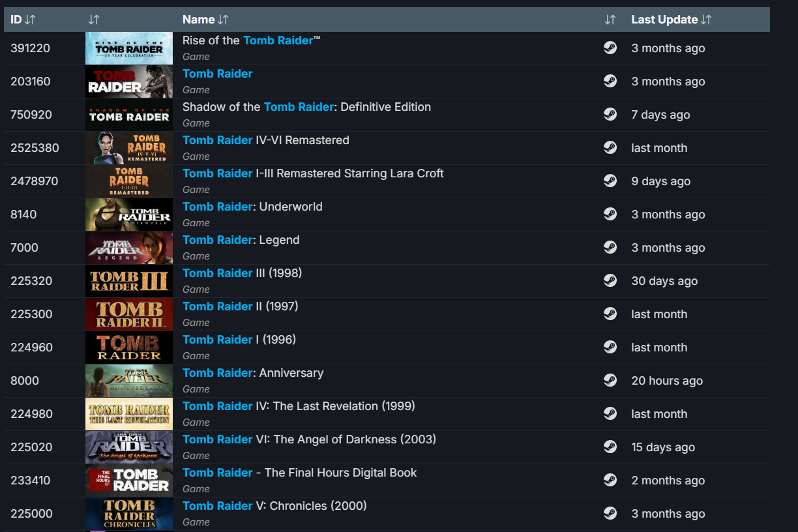Click the Tomb Raider III thumbnail
The image size is (798, 532).
coord(129,281)
